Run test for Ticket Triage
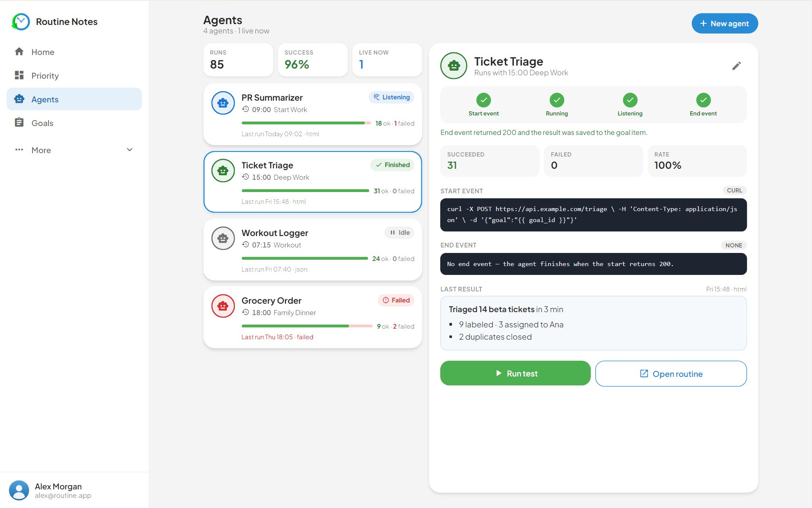 click(x=515, y=373)
